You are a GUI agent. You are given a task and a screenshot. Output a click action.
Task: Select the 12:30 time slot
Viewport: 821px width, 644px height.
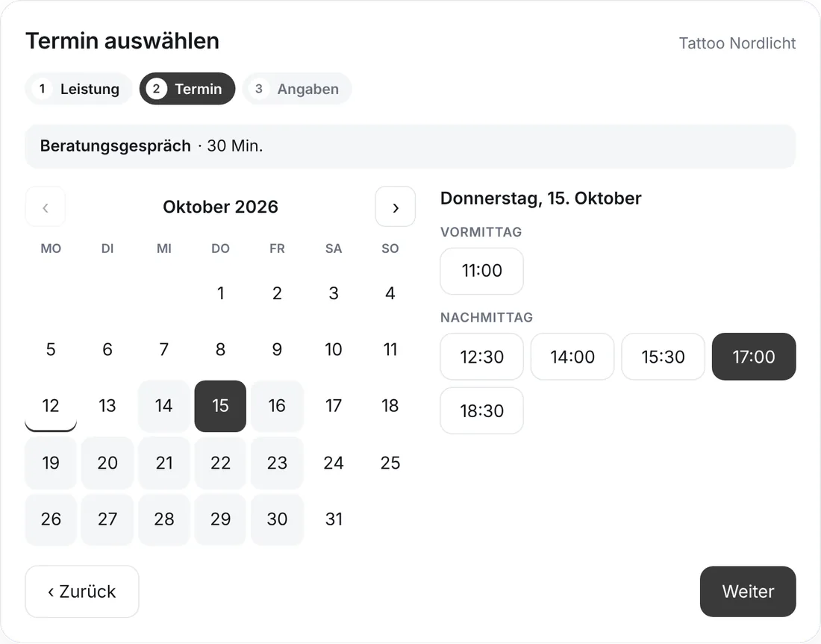[481, 357]
